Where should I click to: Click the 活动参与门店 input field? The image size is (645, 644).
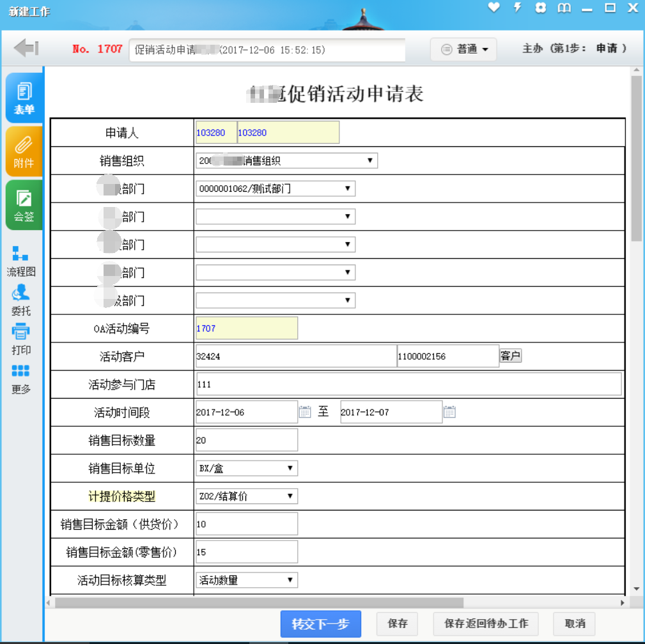pos(409,384)
